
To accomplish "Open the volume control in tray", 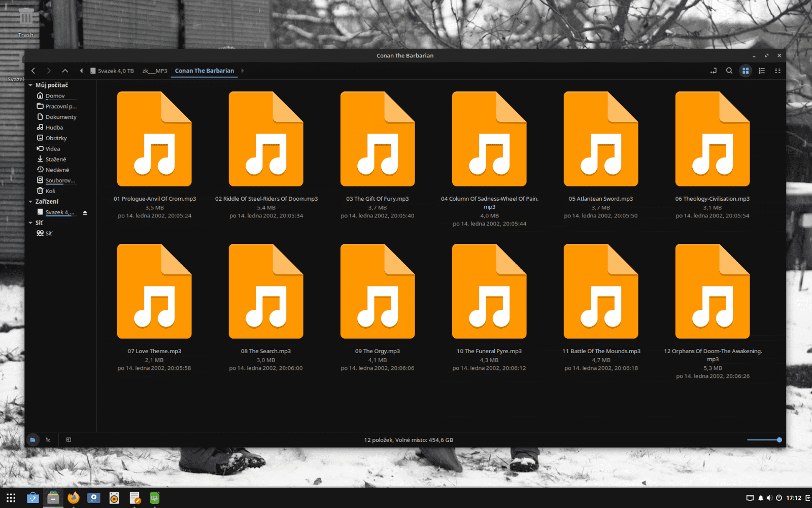I will 769,498.
